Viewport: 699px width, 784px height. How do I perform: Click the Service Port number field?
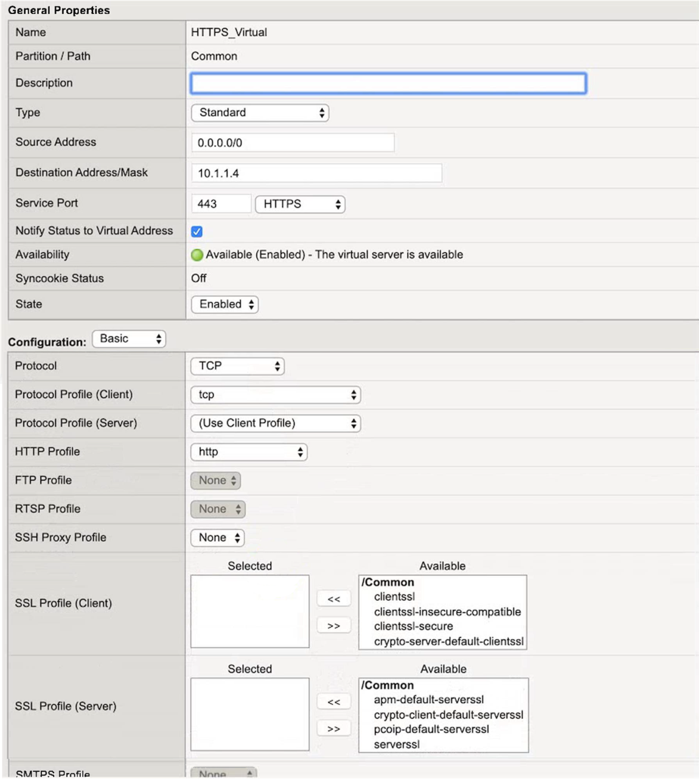coord(221,204)
